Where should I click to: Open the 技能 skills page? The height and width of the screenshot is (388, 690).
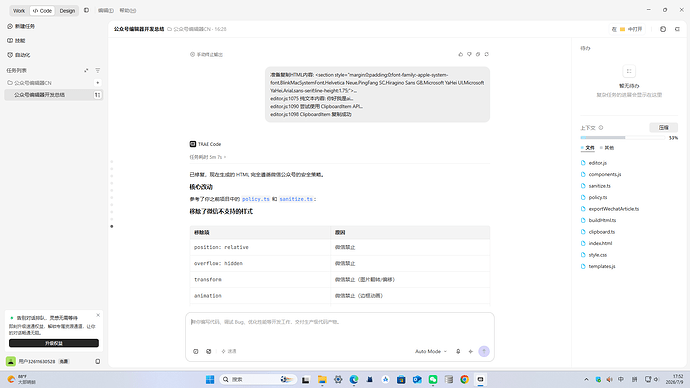pos(16,40)
